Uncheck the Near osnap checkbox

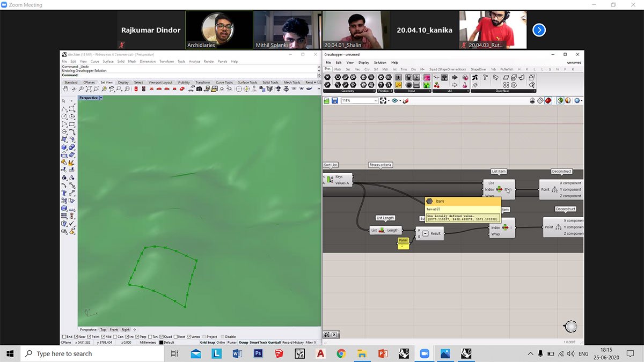click(75, 337)
